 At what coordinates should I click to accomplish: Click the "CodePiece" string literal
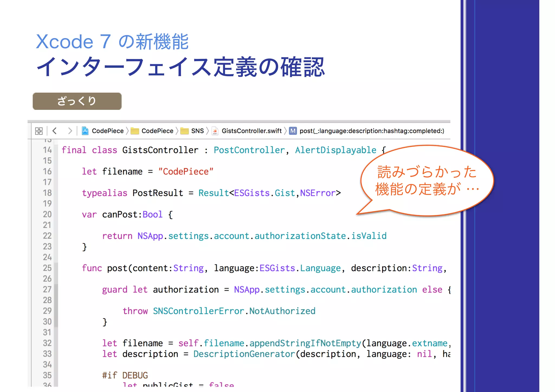[x=186, y=171]
